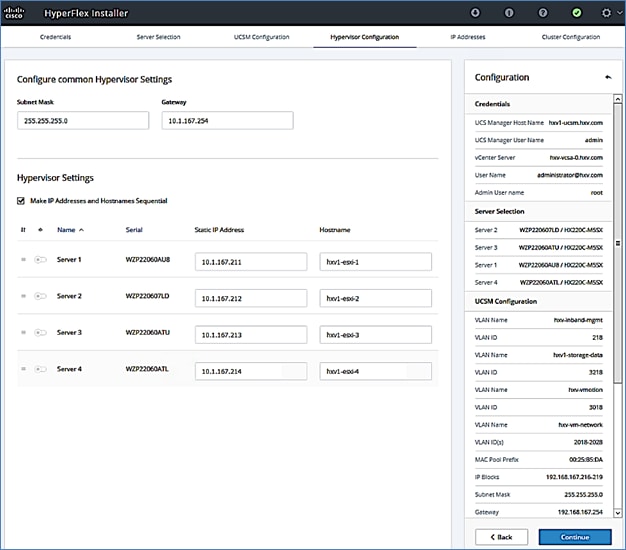Collapse the Configuration panel arrow

tap(608, 77)
